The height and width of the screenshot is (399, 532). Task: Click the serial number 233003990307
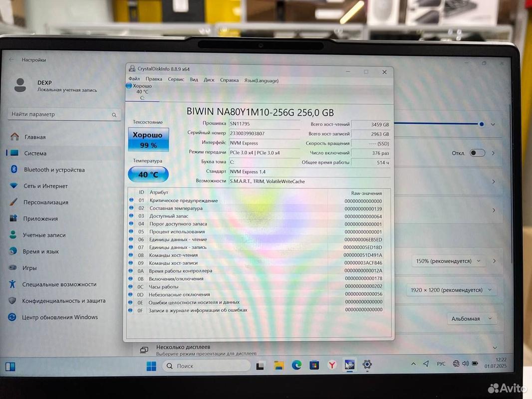[265, 134]
